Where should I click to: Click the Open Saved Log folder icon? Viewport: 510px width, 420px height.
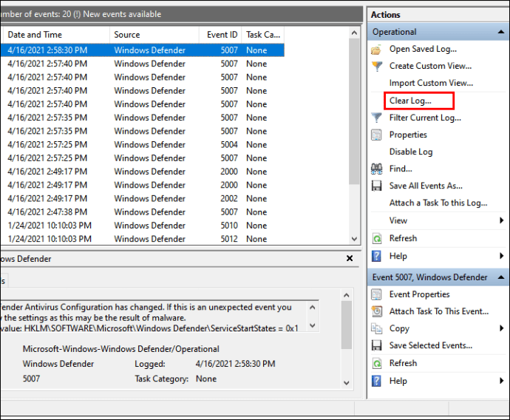(x=376, y=50)
